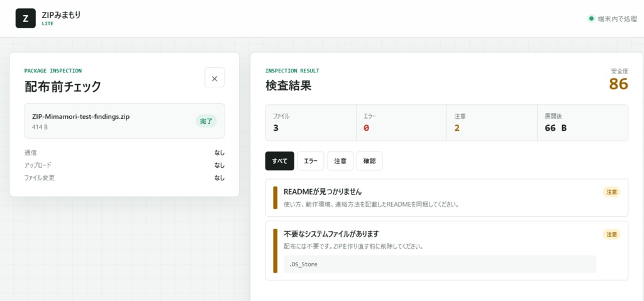Click the 配布には不要です description sentence
The width and height of the screenshot is (644, 301).
click(353, 247)
